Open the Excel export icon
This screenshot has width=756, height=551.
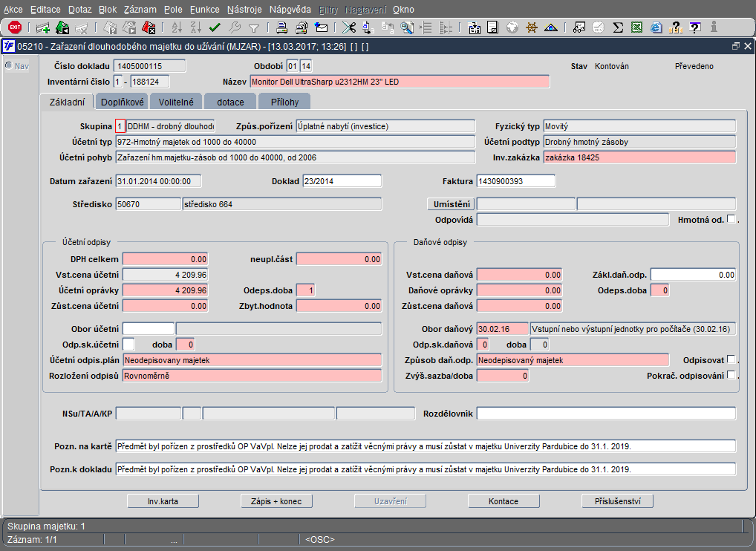pos(636,28)
